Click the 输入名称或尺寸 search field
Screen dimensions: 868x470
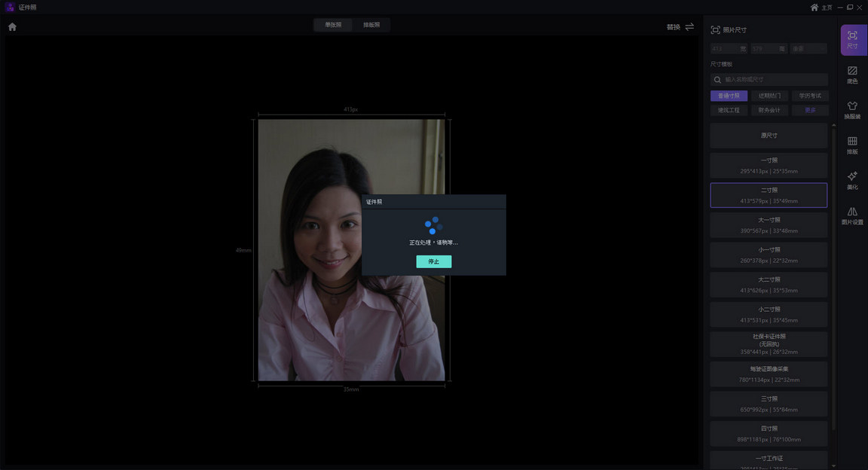(x=772, y=79)
